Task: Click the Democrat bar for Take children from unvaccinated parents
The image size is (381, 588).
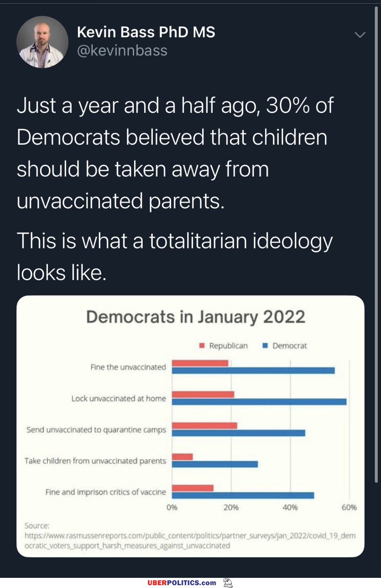Action: [x=215, y=464]
